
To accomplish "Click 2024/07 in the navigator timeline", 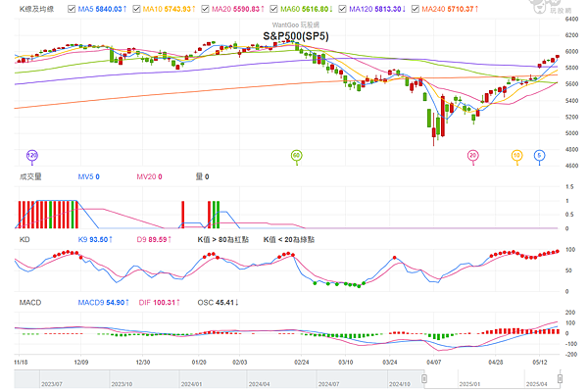I will 329,384.
